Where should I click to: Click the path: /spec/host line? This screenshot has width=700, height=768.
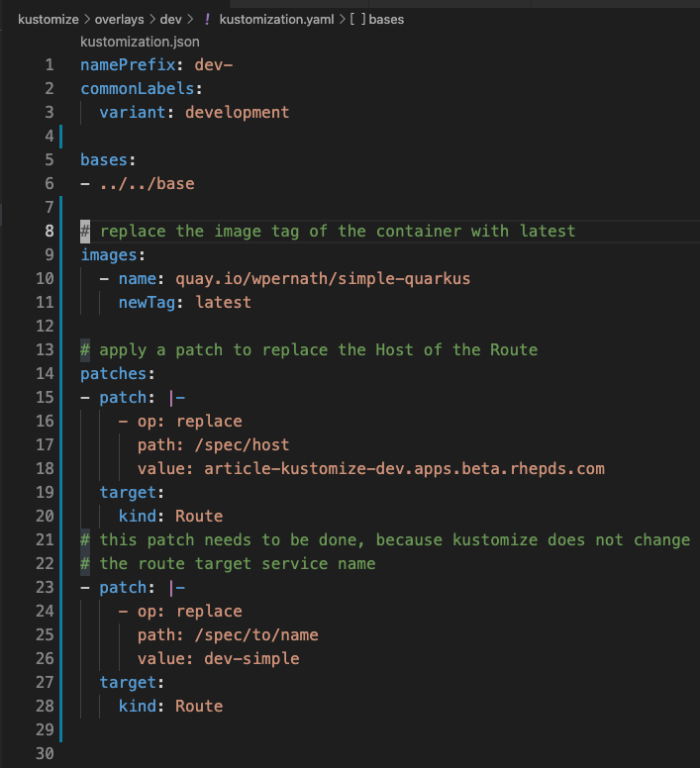[213, 444]
